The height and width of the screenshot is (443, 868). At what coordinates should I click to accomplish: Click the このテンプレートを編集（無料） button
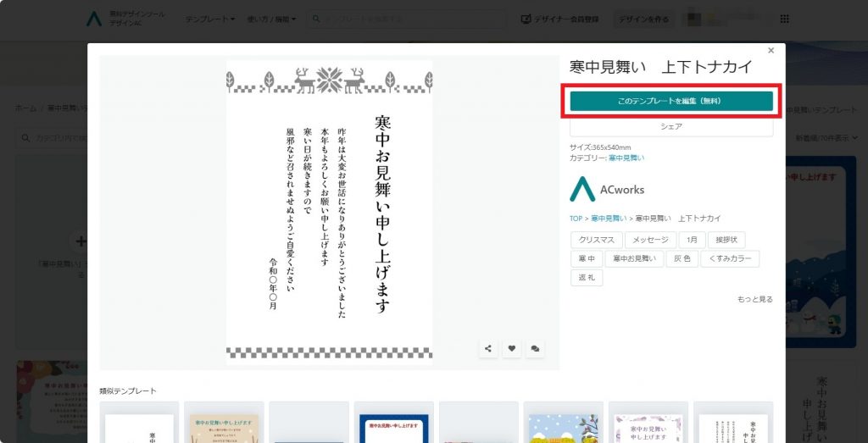pos(671,101)
